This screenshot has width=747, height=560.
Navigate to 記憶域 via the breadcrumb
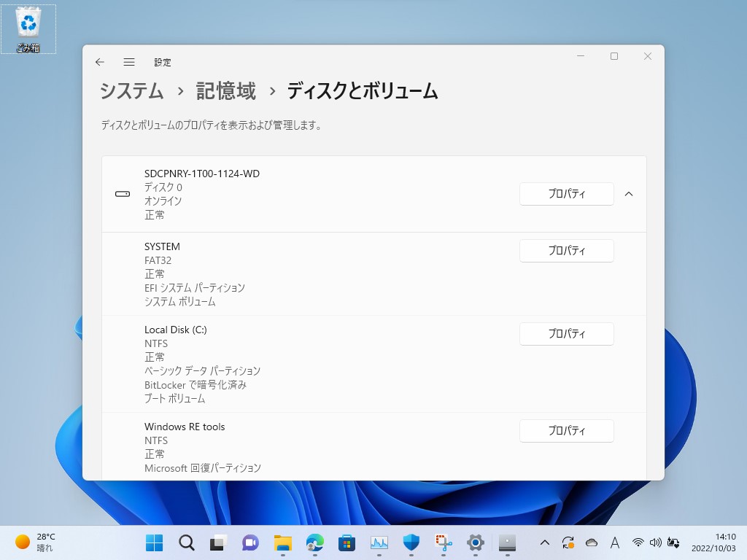tap(226, 92)
